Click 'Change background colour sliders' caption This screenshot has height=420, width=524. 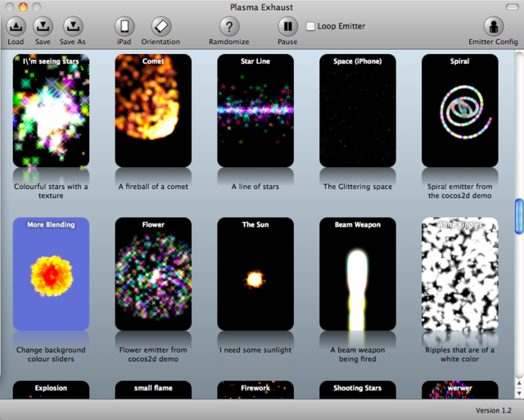pos(51,355)
